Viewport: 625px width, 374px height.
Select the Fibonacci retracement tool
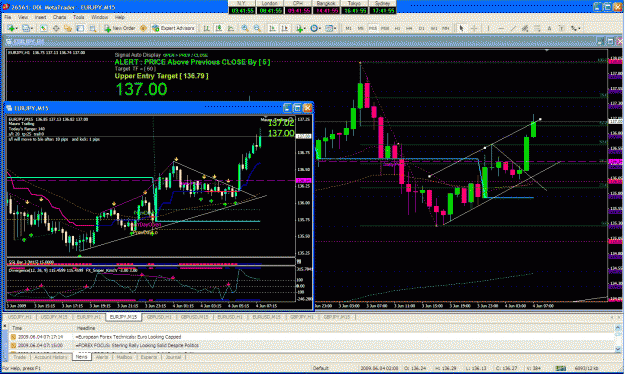coord(537,28)
